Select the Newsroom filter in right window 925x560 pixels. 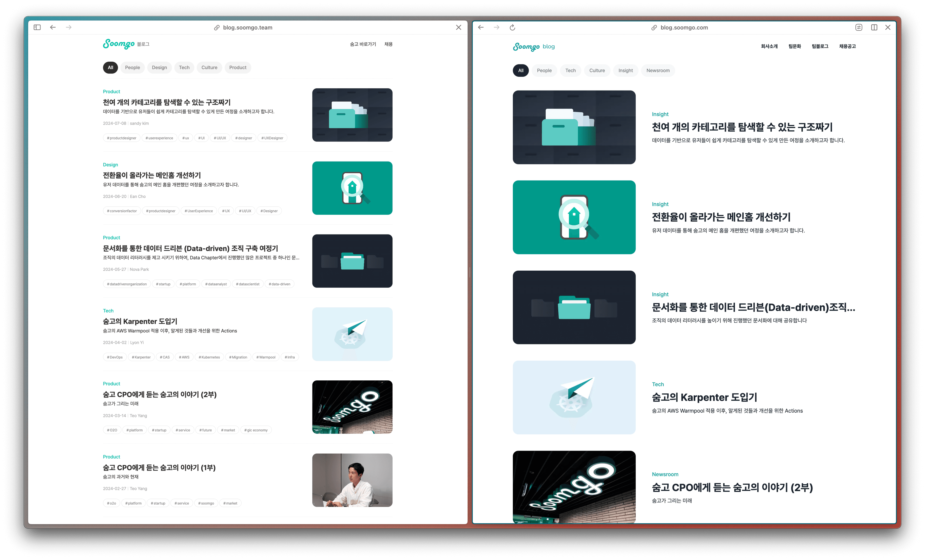(x=658, y=71)
